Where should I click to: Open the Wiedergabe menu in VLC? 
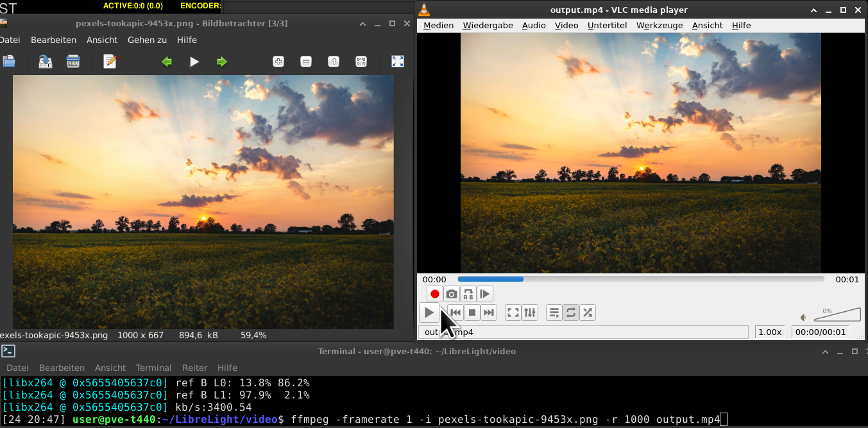488,26
